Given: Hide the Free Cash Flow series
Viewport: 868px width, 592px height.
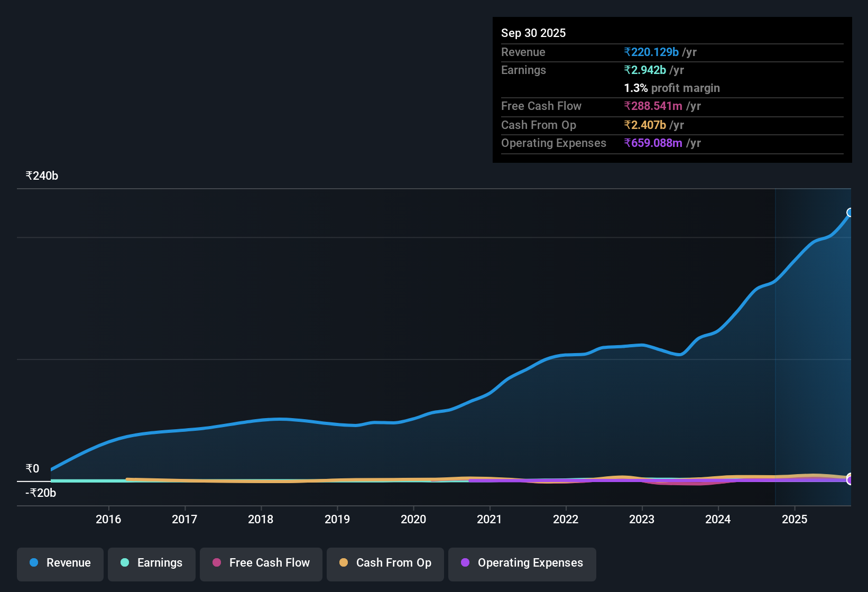Looking at the screenshot, I should (x=261, y=563).
